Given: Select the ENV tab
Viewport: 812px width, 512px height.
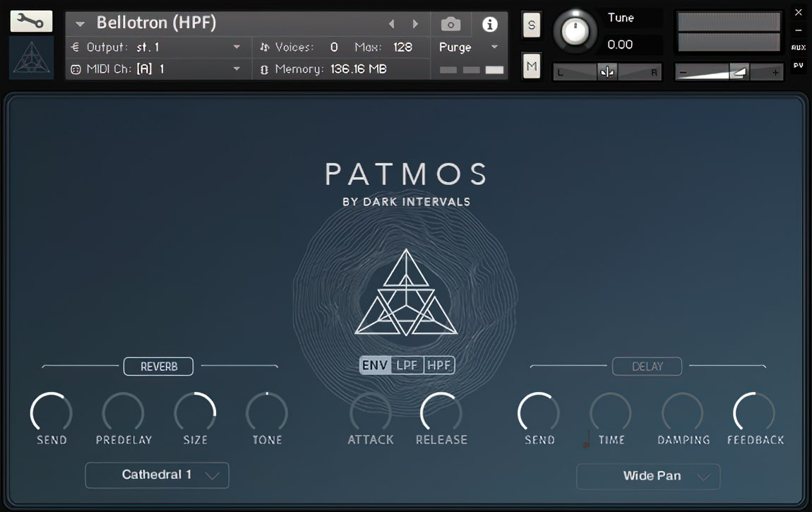Looking at the screenshot, I should (x=375, y=366).
